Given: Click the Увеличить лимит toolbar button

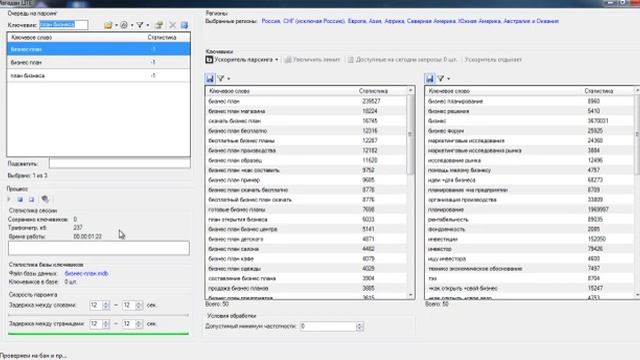Looking at the screenshot, I should point(312,60).
